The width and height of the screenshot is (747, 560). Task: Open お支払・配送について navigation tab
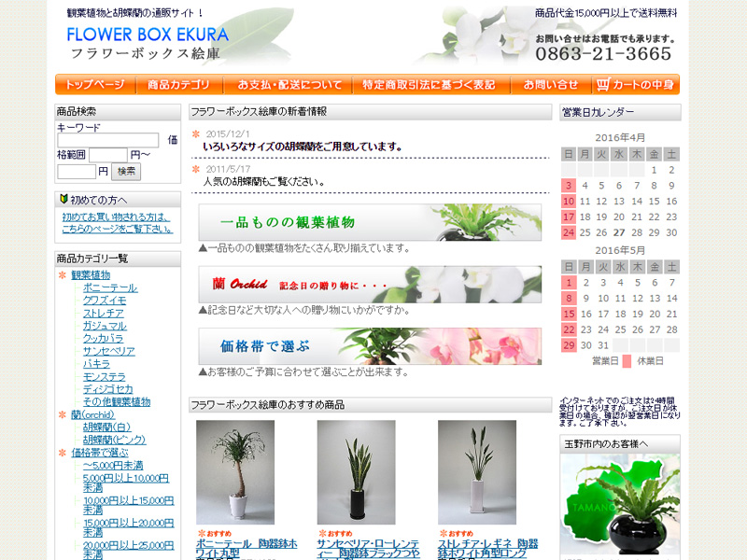(289, 85)
